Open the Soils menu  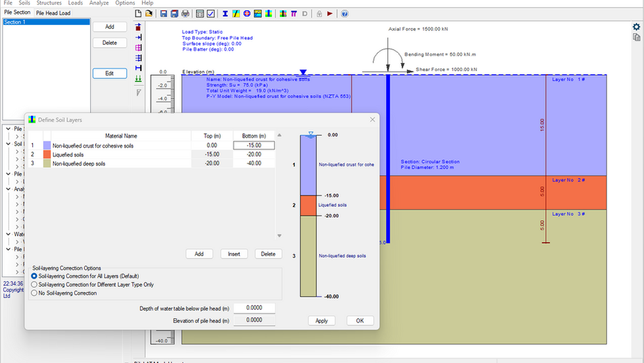24,3
